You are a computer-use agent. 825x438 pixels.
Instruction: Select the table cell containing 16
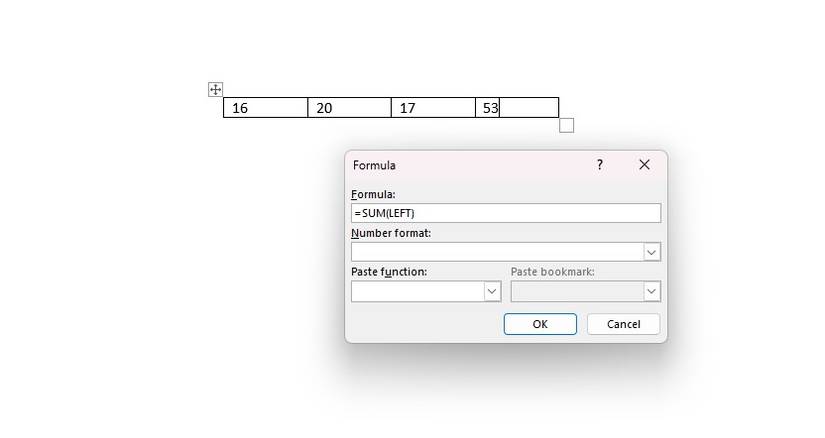pos(265,108)
